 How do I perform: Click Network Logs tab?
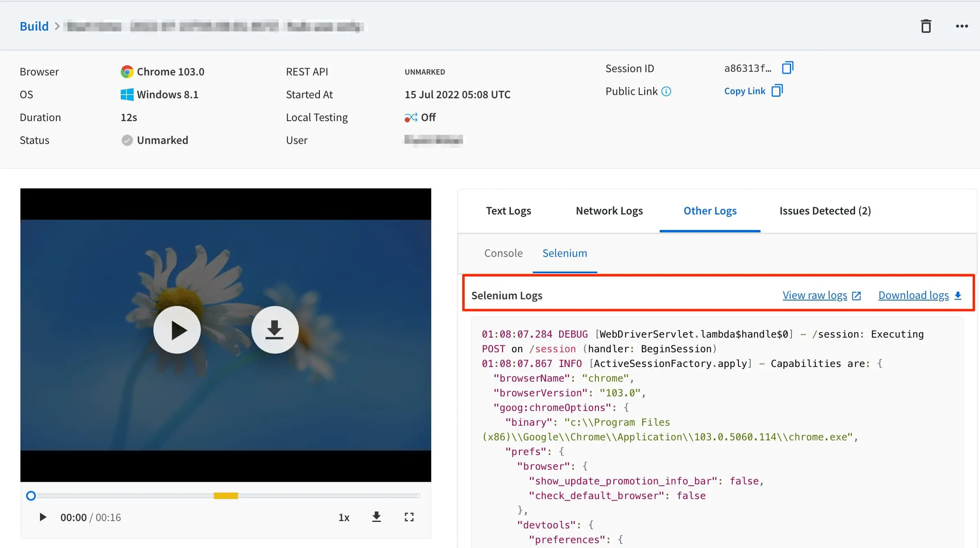coord(609,210)
